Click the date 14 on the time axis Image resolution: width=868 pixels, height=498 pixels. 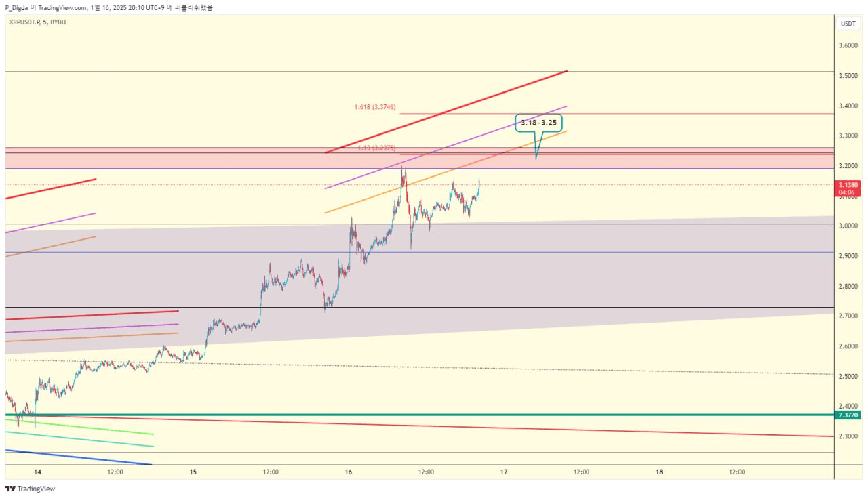tap(37, 472)
